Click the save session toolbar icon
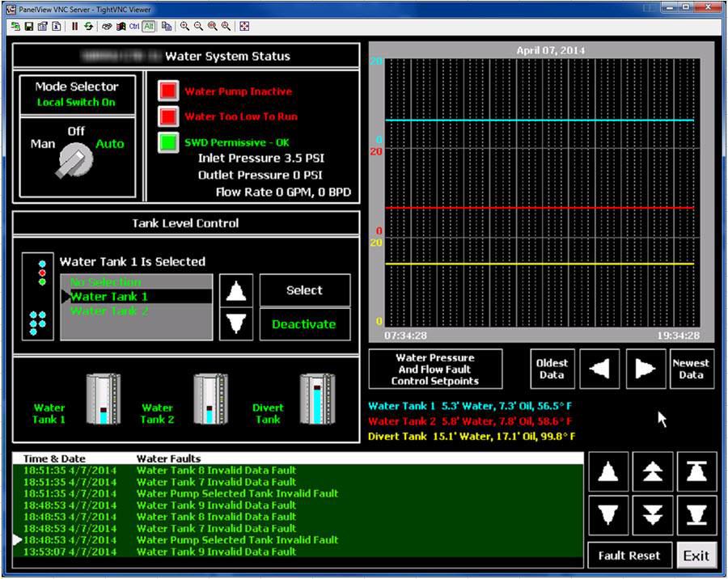Viewport: 728px width, 579px height. pos(28,27)
